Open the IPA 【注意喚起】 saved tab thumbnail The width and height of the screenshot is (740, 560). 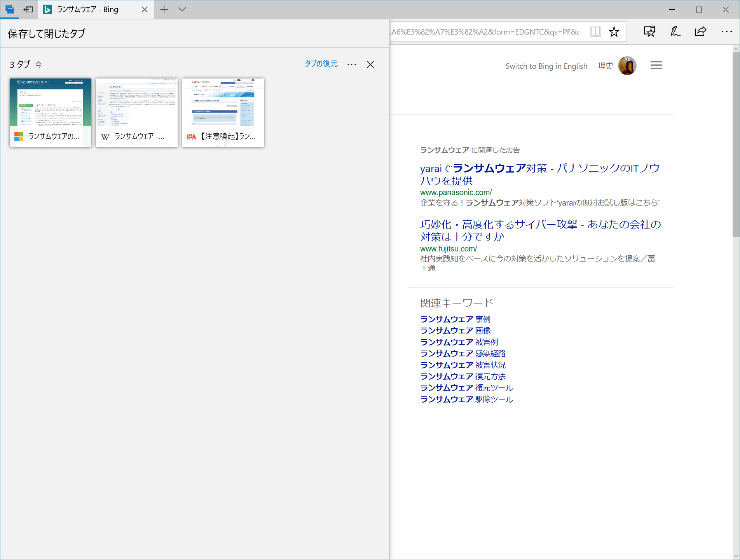(223, 113)
